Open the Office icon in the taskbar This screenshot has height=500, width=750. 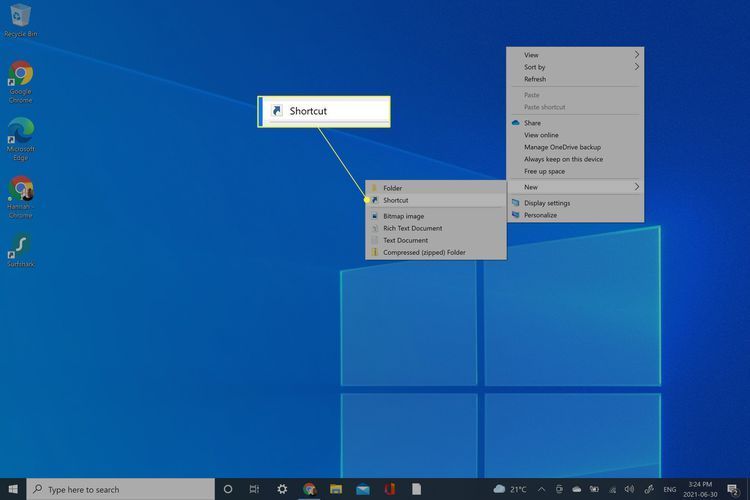click(389, 489)
